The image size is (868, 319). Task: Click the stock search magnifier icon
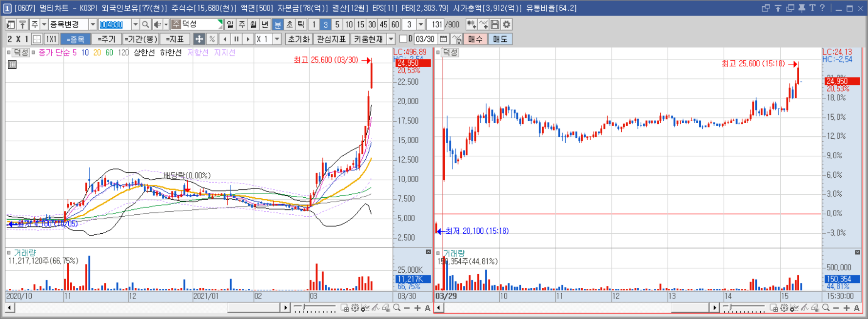145,24
